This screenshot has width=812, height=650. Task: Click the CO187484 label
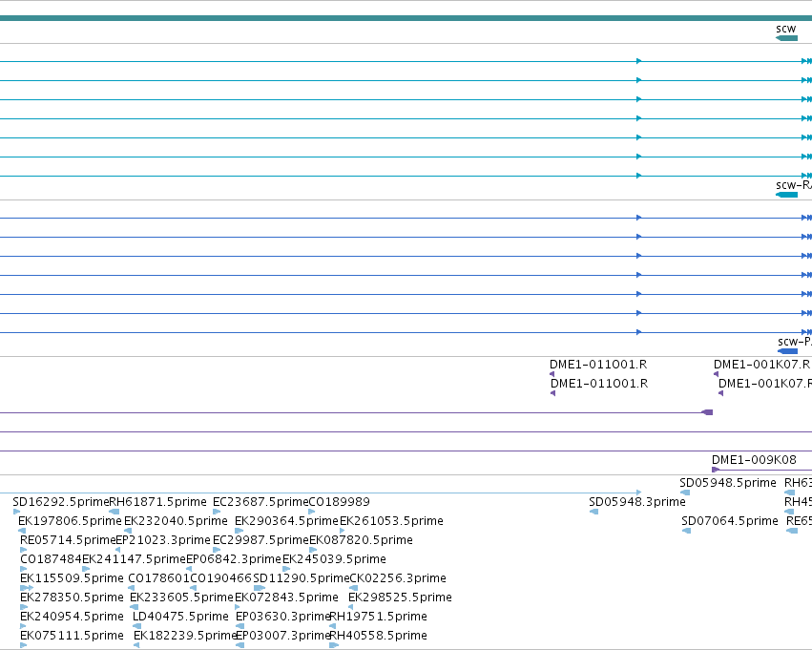tap(52, 559)
